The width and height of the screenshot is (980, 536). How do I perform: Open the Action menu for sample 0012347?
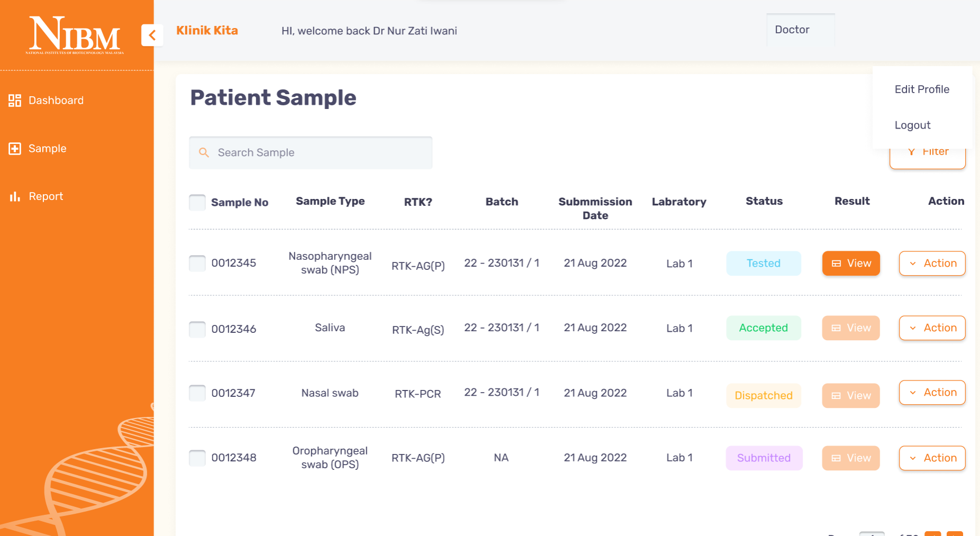click(932, 392)
